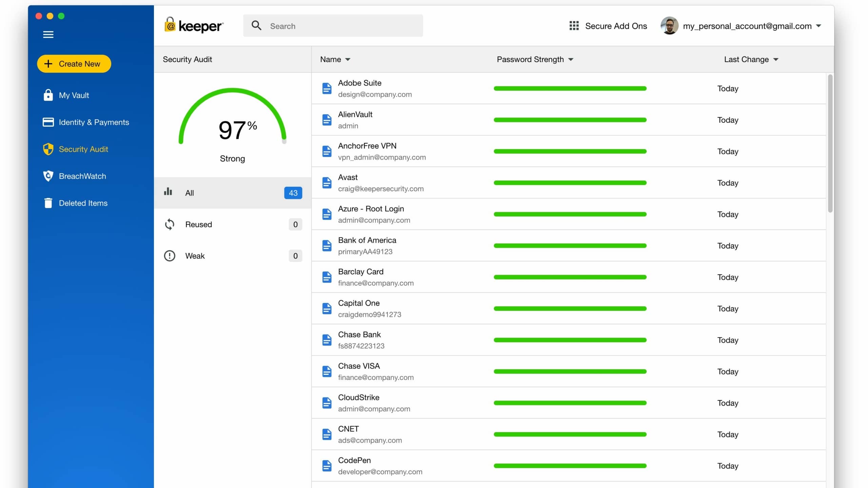Click the CNET record icon
The height and width of the screenshot is (488, 868).
pos(327,434)
